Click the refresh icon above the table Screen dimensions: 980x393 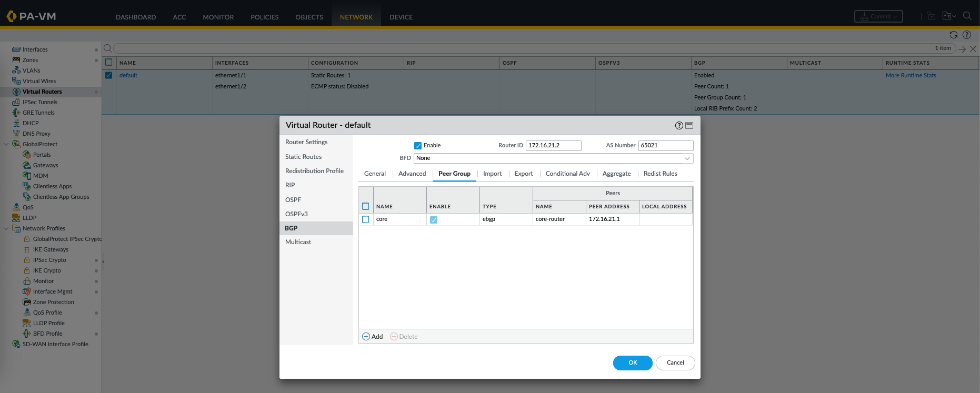click(x=954, y=35)
